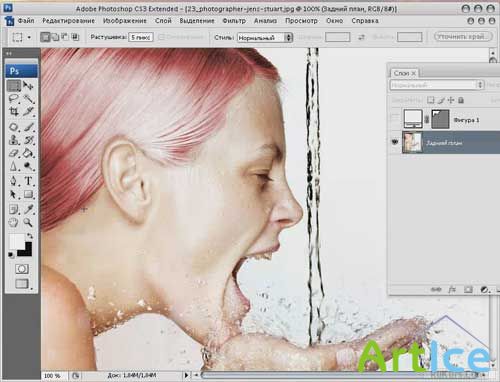Image resolution: width=500 pixels, height=382 pixels.
Task: Hide the Задний план layer eye
Action: coord(395,142)
